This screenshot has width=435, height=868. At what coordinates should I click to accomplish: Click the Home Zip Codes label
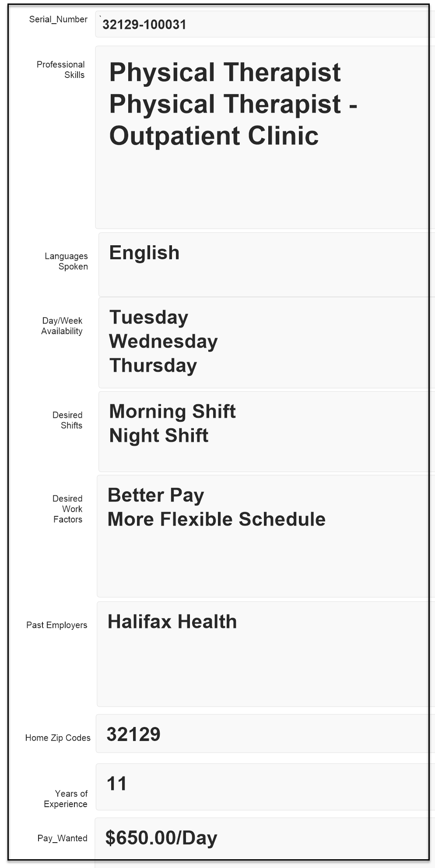coord(58,738)
